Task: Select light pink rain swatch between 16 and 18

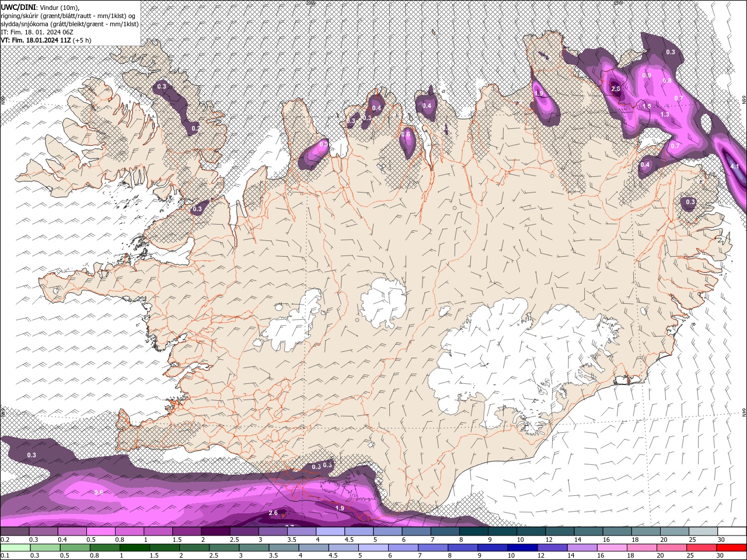Action: pos(612,548)
